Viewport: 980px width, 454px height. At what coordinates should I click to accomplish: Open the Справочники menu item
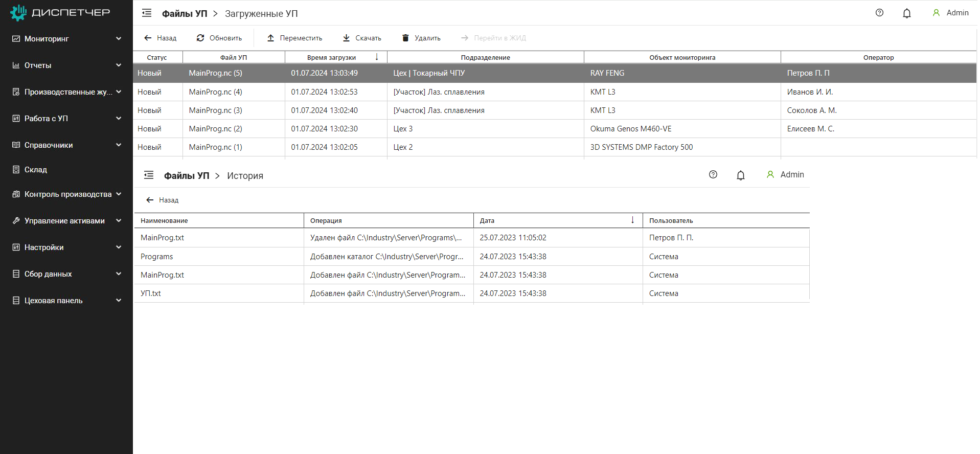click(x=49, y=145)
